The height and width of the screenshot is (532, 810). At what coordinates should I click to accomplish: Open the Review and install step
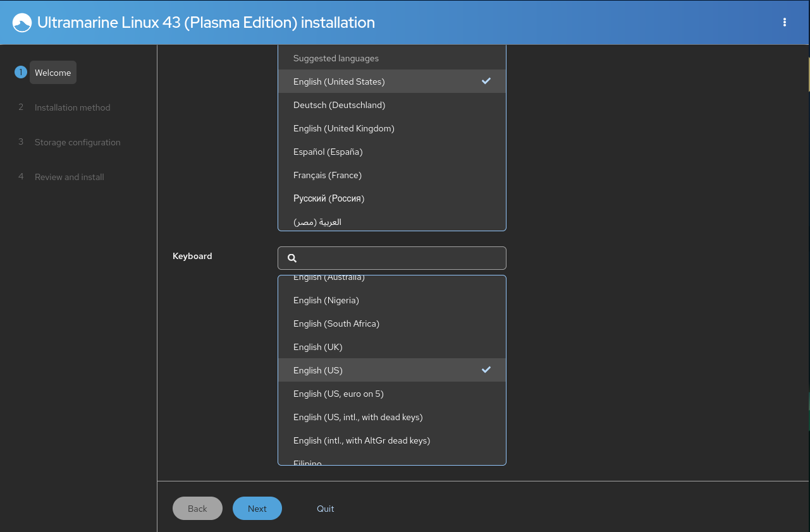[x=69, y=177]
